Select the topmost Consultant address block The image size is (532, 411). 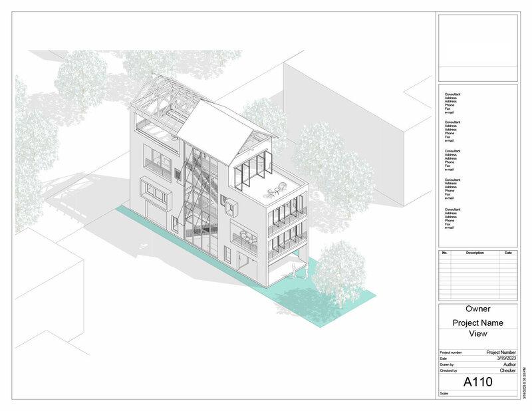[x=452, y=103]
